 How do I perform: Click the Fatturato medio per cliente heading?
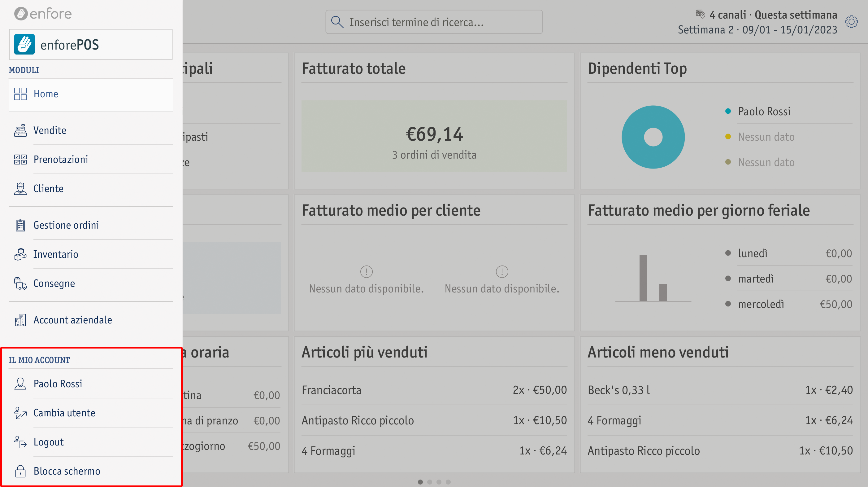point(391,210)
